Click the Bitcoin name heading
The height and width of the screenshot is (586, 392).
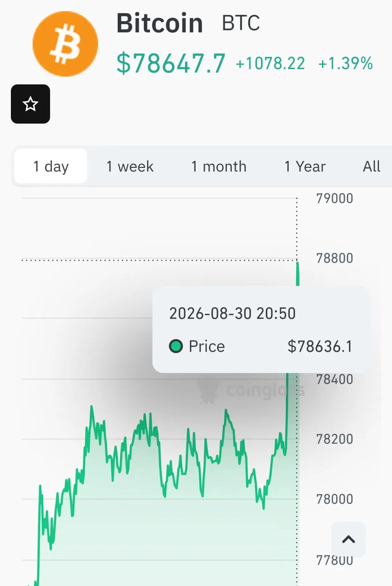(160, 23)
